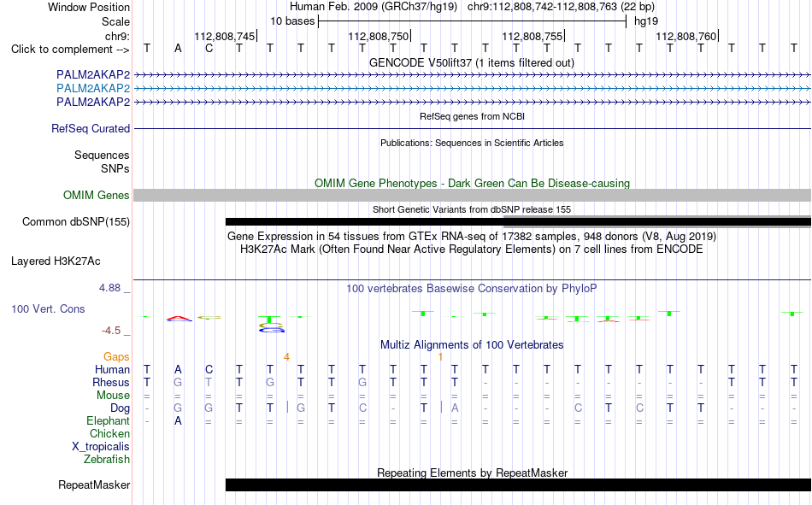
Task: Click the 112,808,750 position marker
Action: pyautogui.click(x=379, y=36)
